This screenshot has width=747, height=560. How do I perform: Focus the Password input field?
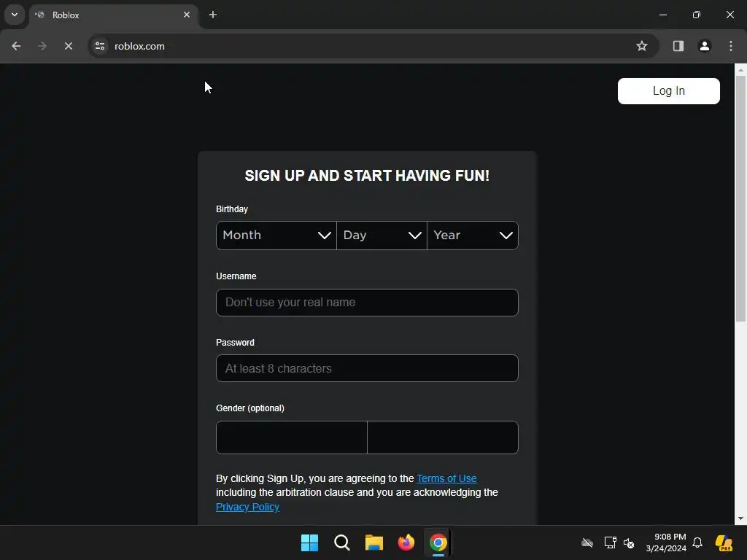point(367,368)
